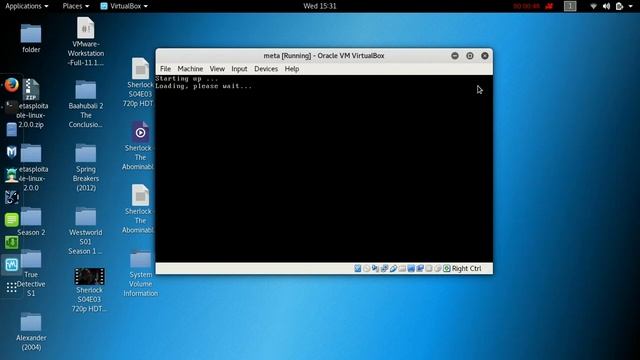Select the Spring Breakers (2012) folder
Screen dimensions: 640x360
86,168
